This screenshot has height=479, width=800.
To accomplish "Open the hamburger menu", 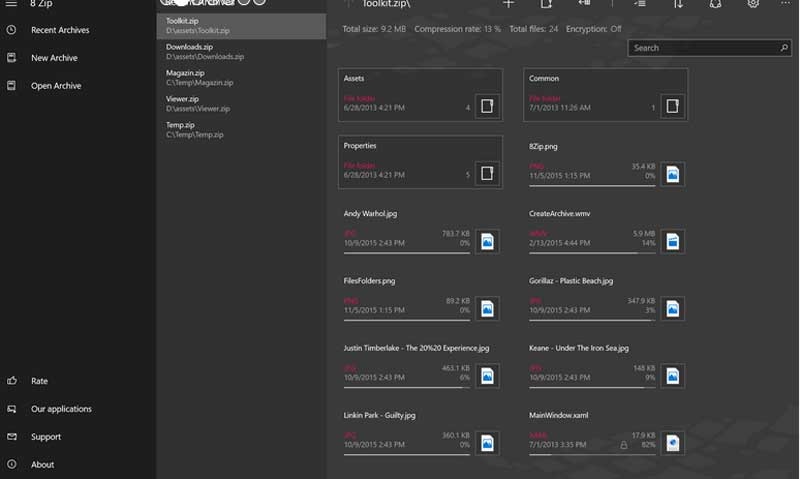I will pyautogui.click(x=11, y=4).
